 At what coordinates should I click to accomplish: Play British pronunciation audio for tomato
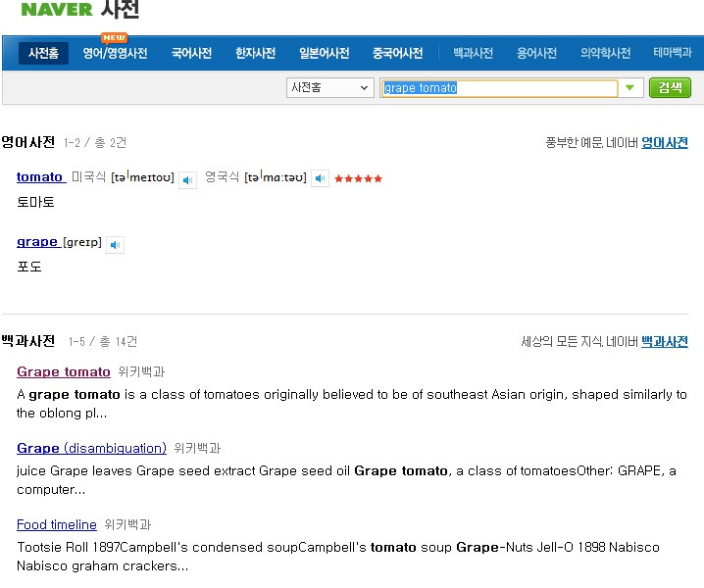(320, 178)
